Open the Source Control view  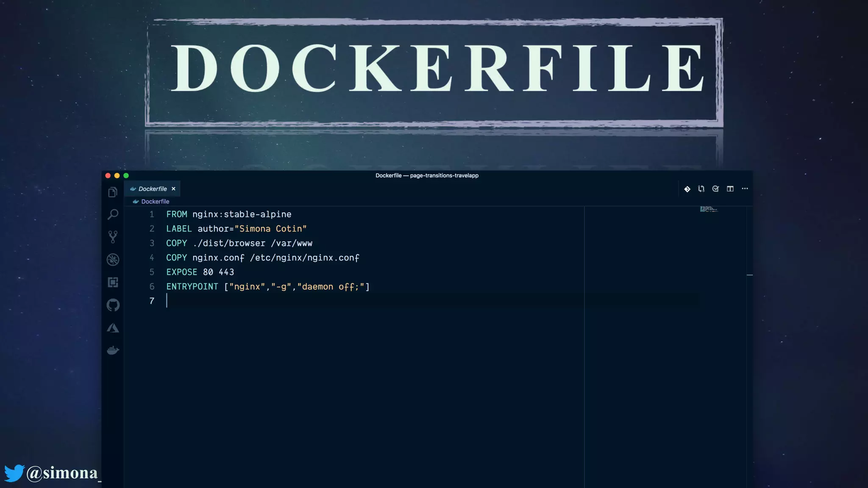tap(113, 237)
